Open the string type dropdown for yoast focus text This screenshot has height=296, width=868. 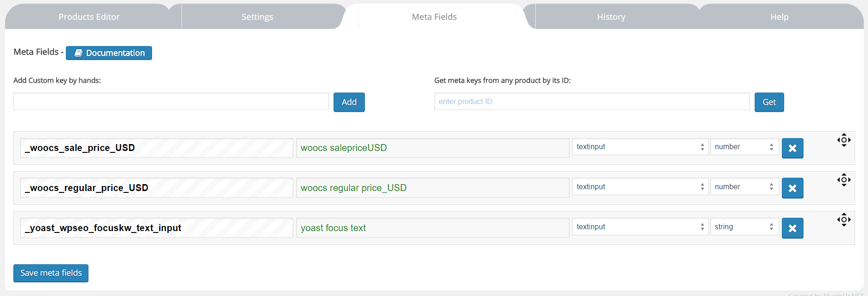pos(744,227)
